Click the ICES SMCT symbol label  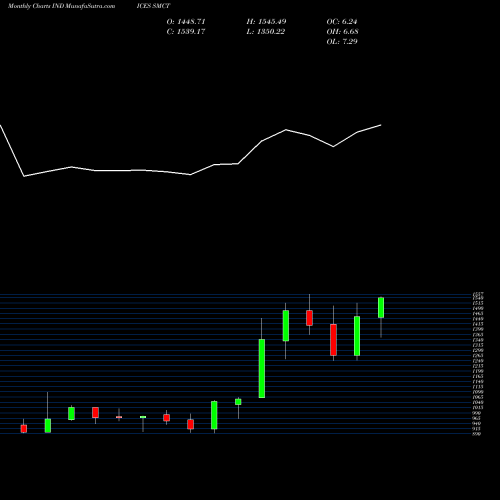tap(153, 6)
